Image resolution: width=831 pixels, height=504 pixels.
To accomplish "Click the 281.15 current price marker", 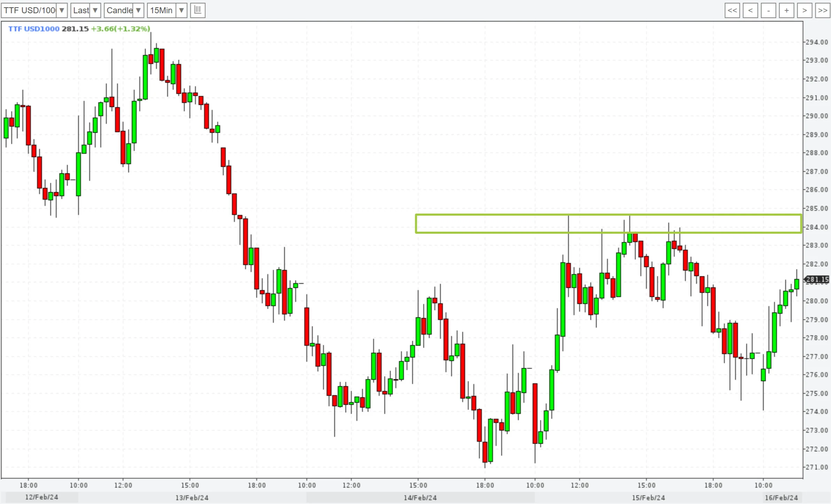I will (817, 279).
